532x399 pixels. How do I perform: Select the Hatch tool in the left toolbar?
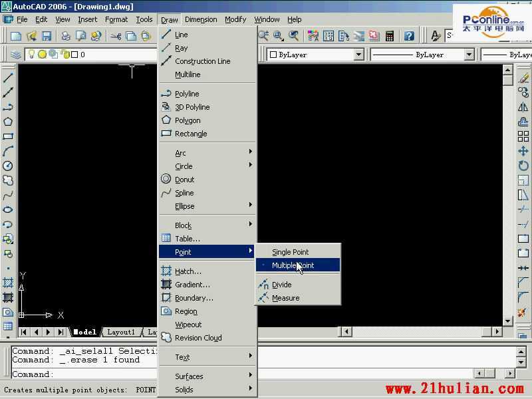coord(8,283)
